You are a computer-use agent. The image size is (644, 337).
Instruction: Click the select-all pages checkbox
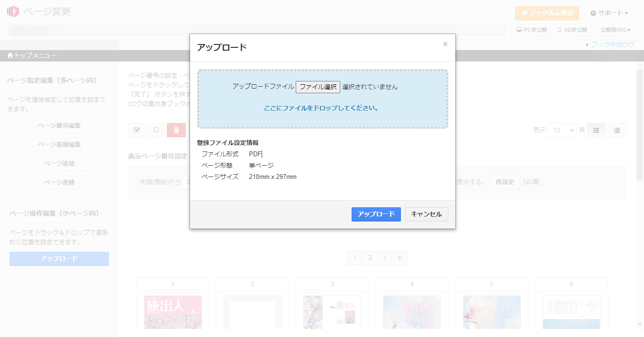click(x=136, y=130)
